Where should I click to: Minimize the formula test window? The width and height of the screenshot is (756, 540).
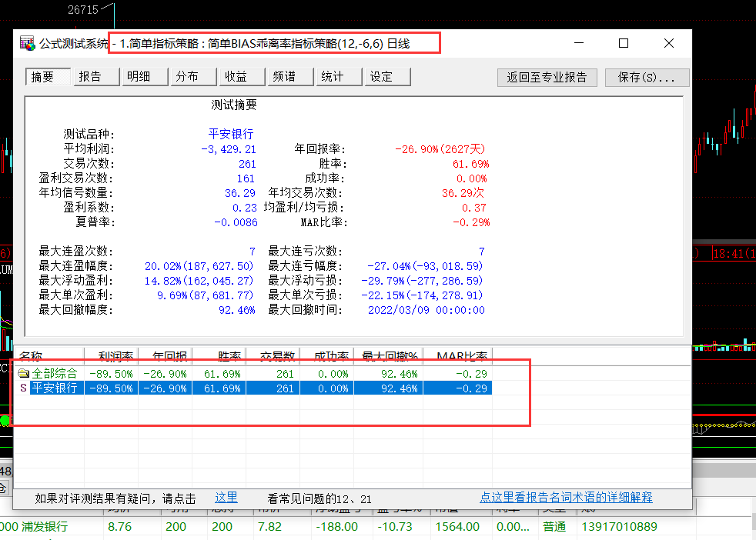pos(579,43)
